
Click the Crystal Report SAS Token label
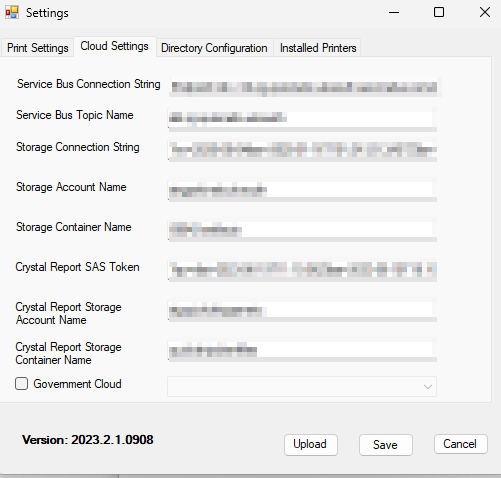[x=77, y=267]
